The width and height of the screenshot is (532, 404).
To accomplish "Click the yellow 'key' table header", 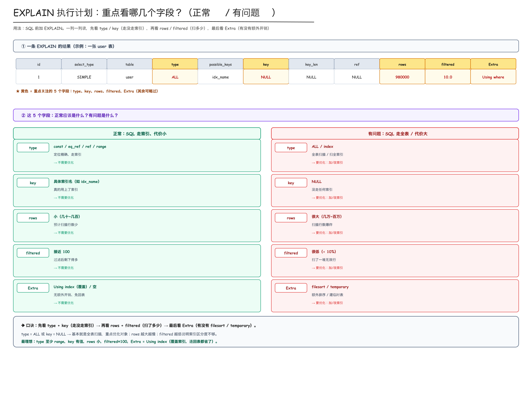I will [266, 64].
